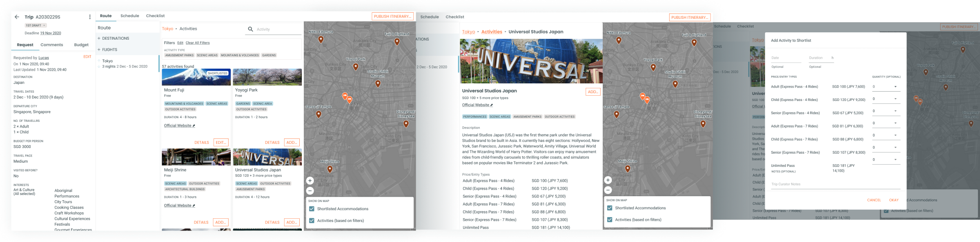Open Checklist tab next to the Route tab
Viewport: 980px width, 242px height.
pyautogui.click(x=156, y=16)
